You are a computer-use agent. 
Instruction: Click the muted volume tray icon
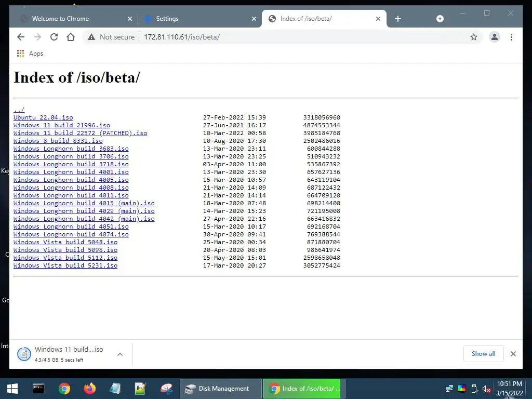click(486, 389)
